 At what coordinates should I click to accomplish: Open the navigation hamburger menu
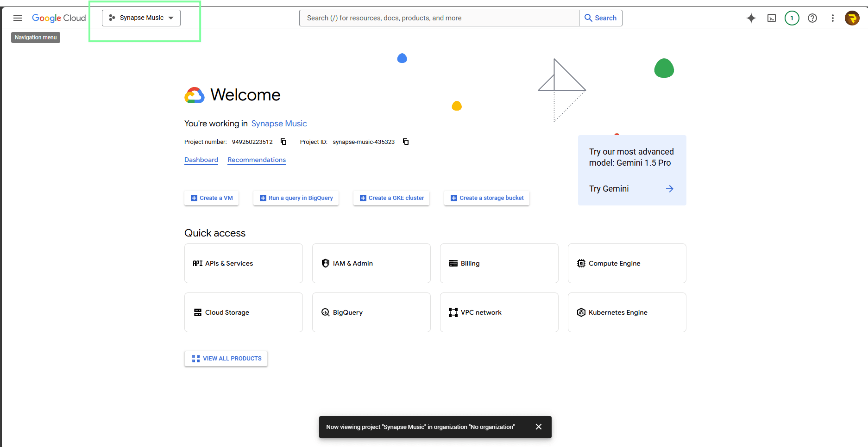tap(18, 18)
